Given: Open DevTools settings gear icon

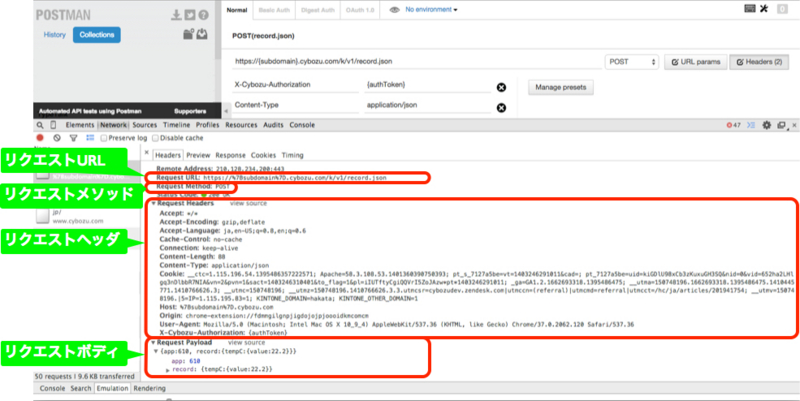Looking at the screenshot, I should click(766, 125).
